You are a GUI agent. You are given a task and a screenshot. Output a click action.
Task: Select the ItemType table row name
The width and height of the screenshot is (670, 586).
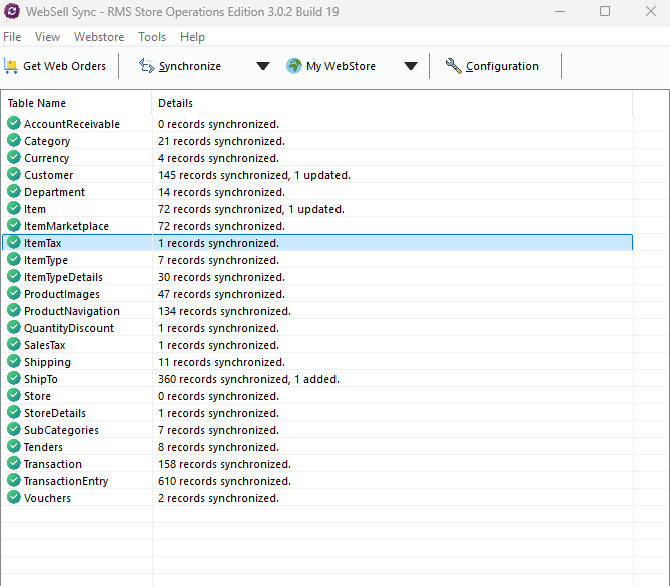46,260
